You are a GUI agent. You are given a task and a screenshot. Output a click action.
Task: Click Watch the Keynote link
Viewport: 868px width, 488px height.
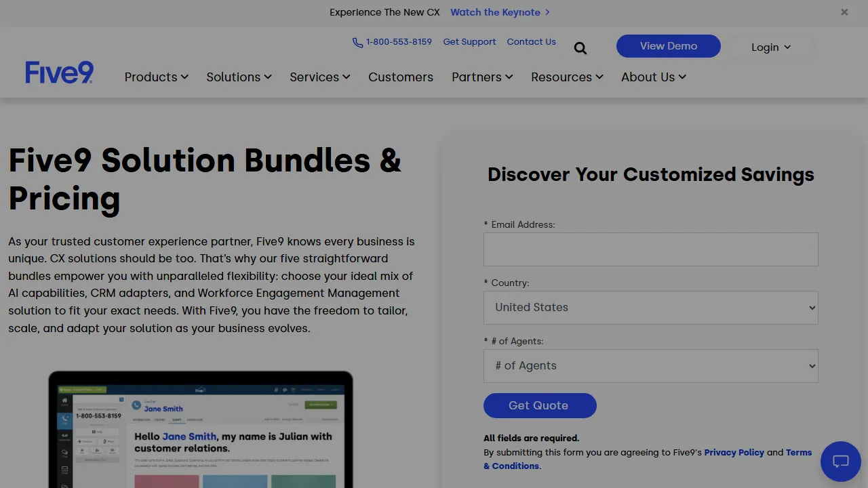(x=500, y=12)
